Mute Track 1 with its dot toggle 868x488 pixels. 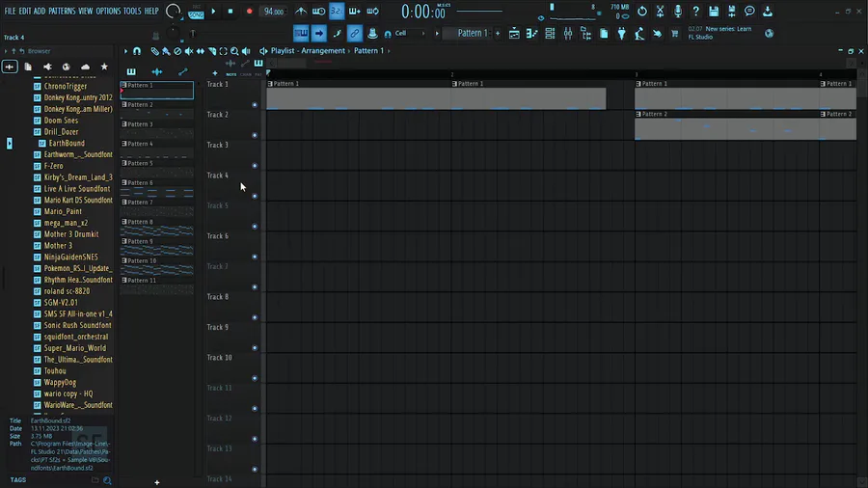click(255, 104)
